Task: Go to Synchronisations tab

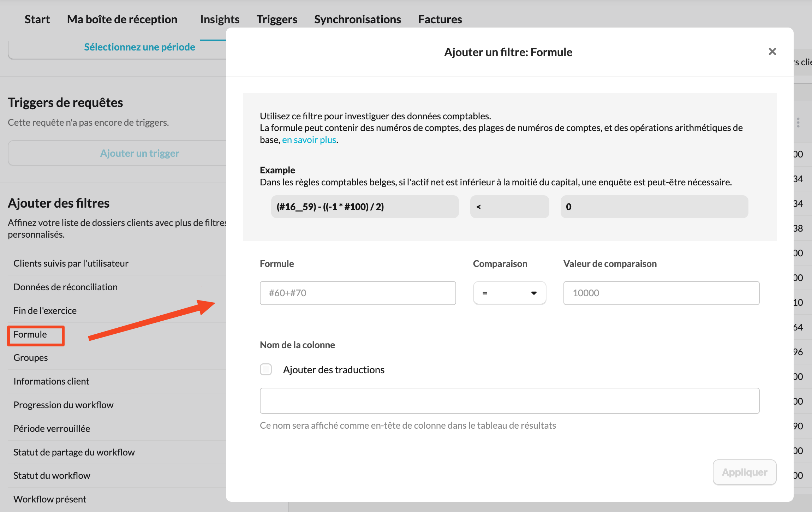Action: coord(357,19)
